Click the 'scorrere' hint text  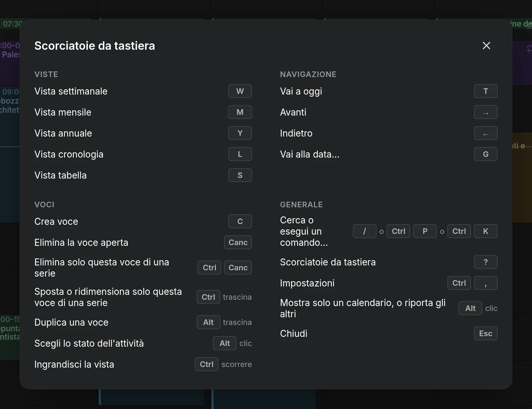click(x=237, y=364)
